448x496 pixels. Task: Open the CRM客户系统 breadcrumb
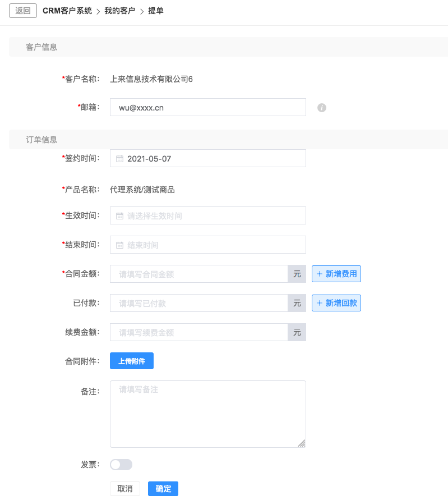click(67, 11)
